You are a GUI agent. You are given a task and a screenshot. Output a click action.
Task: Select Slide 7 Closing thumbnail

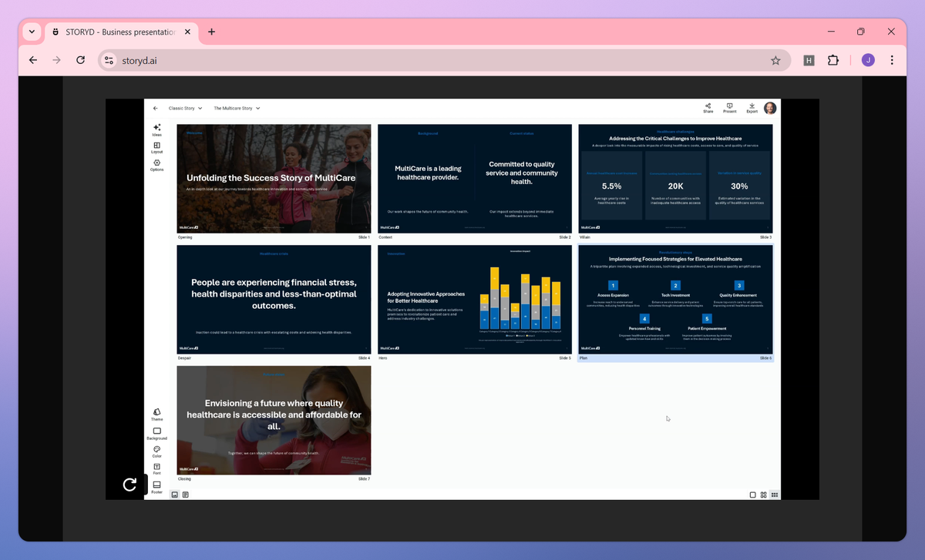click(274, 420)
